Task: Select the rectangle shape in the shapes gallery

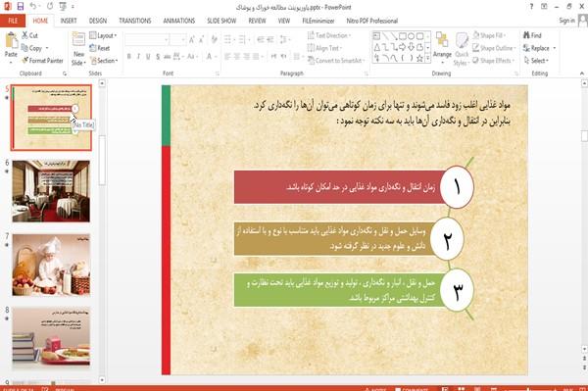Action: pos(403,36)
